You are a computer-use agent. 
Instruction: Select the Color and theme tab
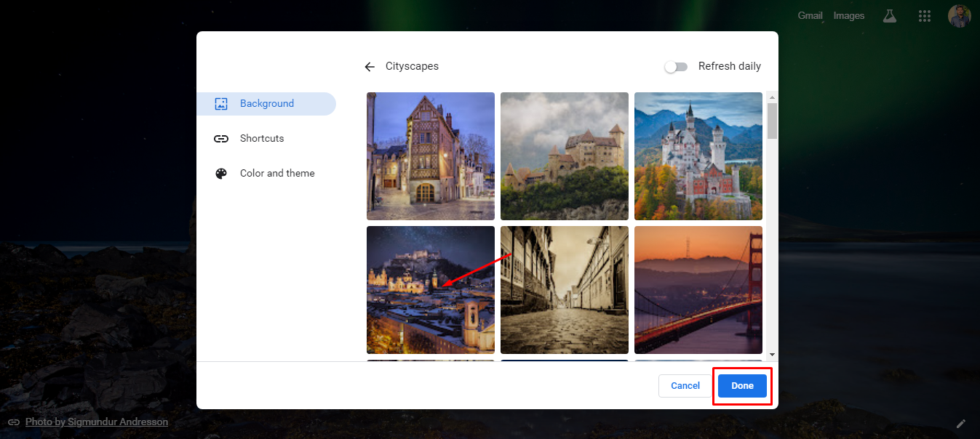point(266,174)
